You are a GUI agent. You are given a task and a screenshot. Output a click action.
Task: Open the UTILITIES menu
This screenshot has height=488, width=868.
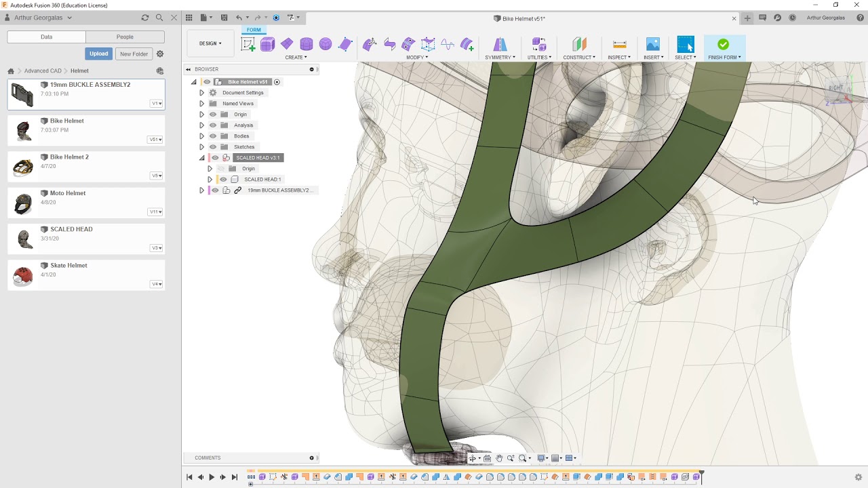[539, 58]
